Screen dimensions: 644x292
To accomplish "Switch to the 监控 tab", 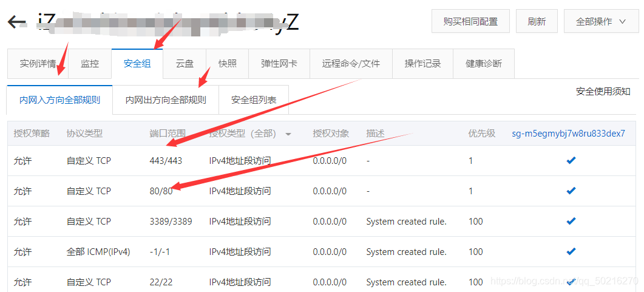I will pos(90,64).
